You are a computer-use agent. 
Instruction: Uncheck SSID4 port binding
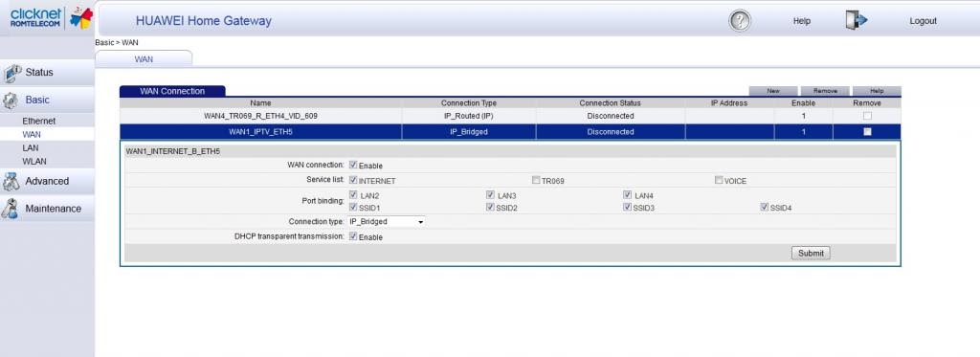[765, 207]
